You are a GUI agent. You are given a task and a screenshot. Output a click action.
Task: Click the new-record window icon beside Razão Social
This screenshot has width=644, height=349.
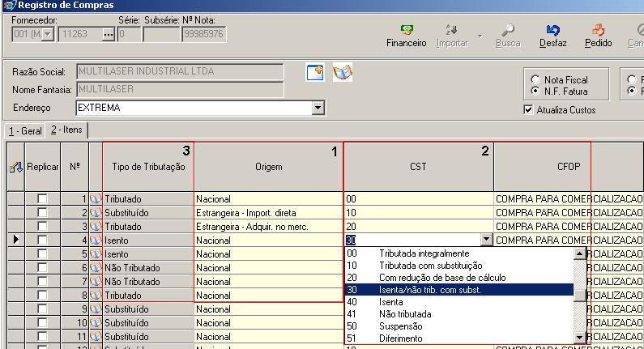pyautogui.click(x=315, y=72)
